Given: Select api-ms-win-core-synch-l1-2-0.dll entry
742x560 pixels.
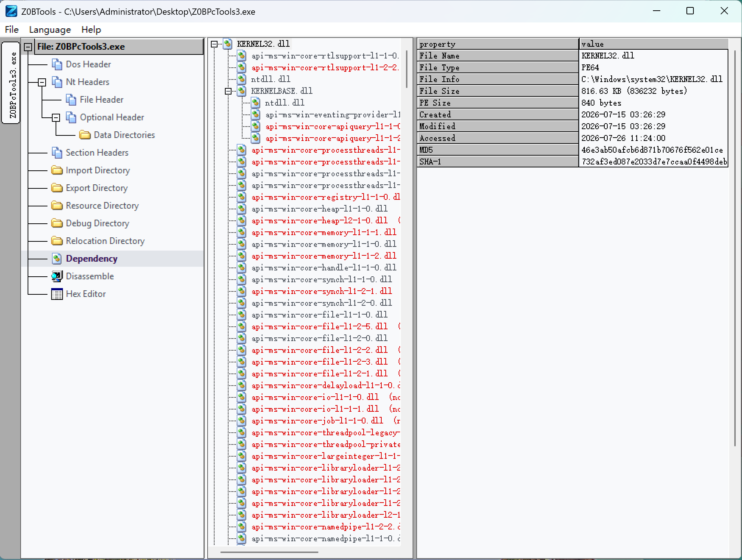Looking at the screenshot, I should coord(322,303).
